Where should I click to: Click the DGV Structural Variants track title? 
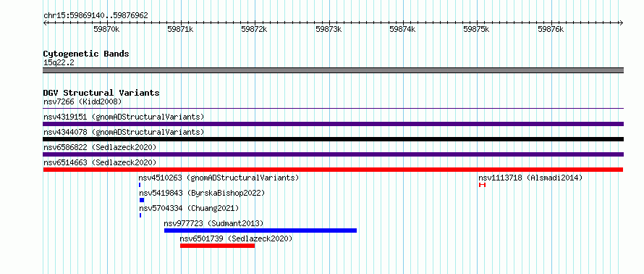tap(101, 93)
